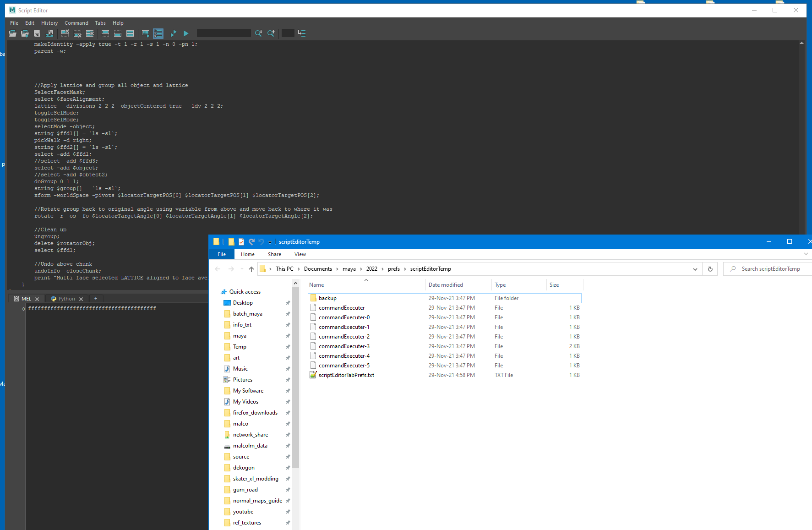The height and width of the screenshot is (530, 812).
Task: Navigate to the maya breadcrumb folder
Action: (349, 269)
